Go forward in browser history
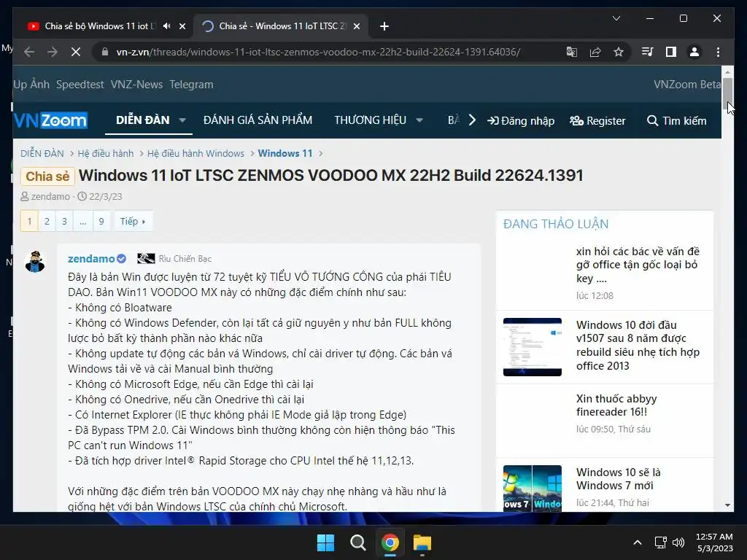Viewport: 747px width, 560px height. 53,52
